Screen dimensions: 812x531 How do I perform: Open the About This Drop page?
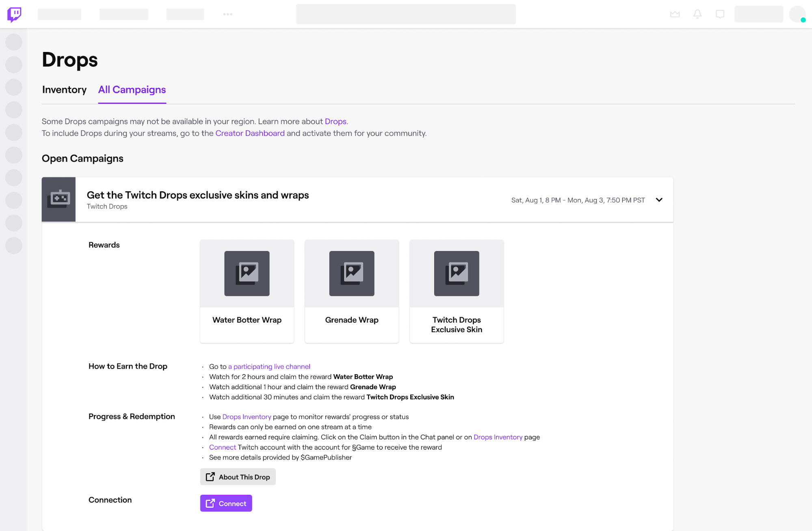238,477
